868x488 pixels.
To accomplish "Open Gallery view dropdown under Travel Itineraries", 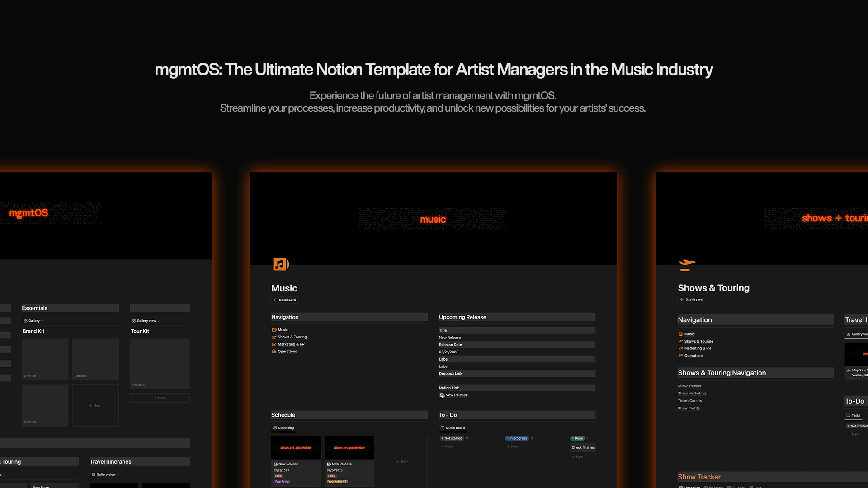I will tap(106, 474).
